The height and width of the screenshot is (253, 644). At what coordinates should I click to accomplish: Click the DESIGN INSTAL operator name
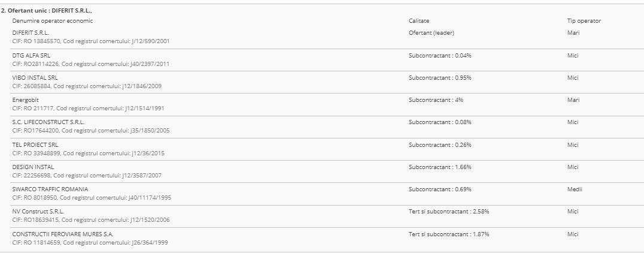tap(33, 167)
